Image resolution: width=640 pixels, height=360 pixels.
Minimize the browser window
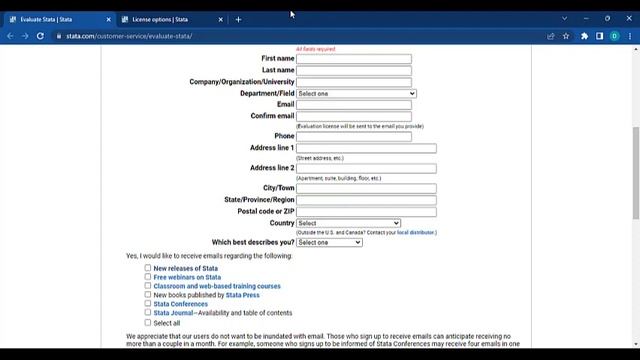pos(586,18)
